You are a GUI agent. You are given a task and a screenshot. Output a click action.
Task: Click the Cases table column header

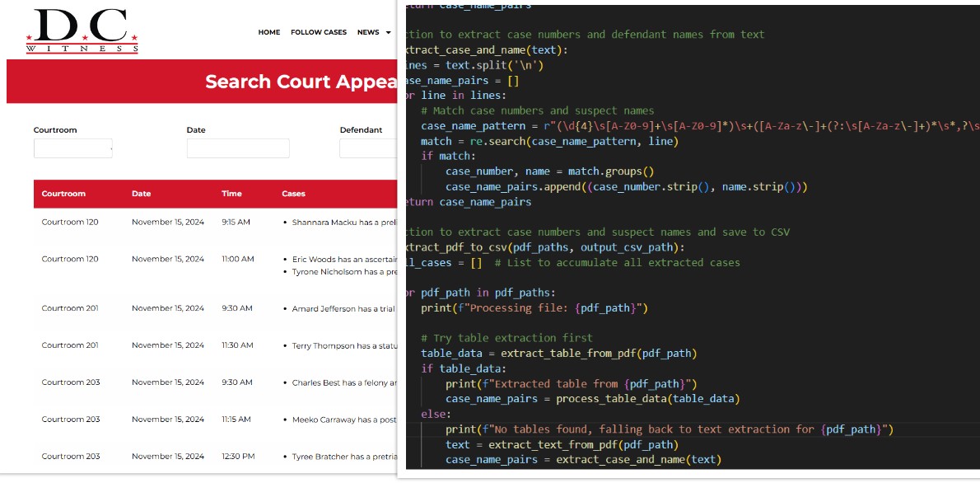[293, 194]
